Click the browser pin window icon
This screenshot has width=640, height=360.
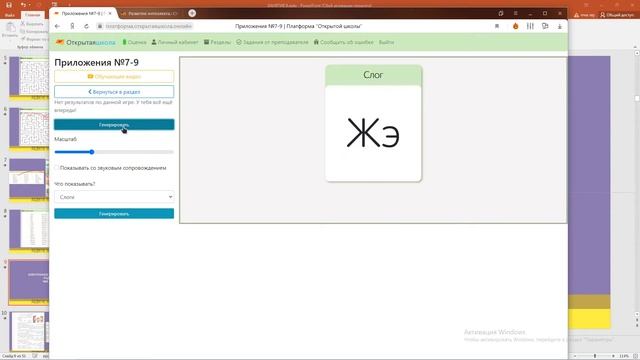[501, 13]
